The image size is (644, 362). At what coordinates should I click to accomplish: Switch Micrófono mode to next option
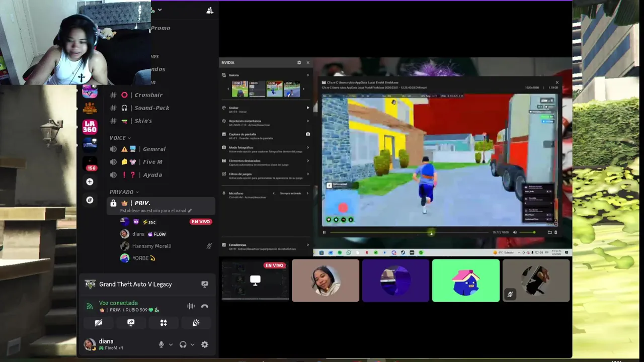pyautogui.click(x=308, y=193)
